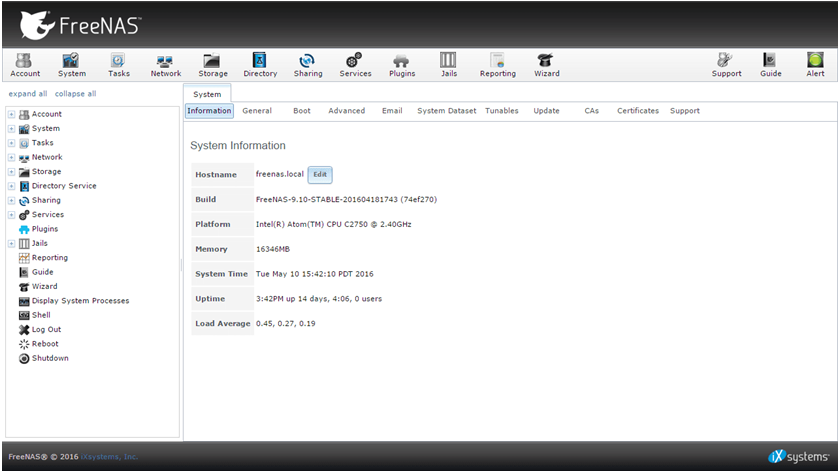Open the Account toolbar icon
The width and height of the screenshot is (838, 473).
pos(25,65)
